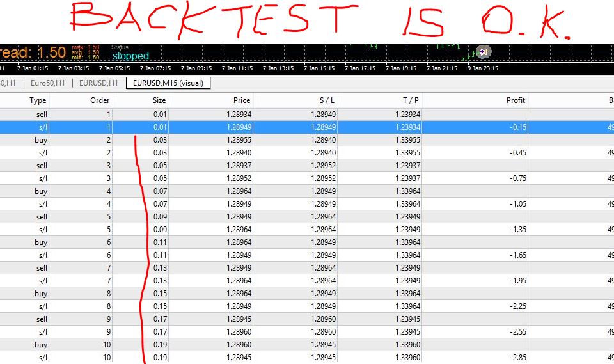Click the '7 Jan 01:15' time label

33,68
